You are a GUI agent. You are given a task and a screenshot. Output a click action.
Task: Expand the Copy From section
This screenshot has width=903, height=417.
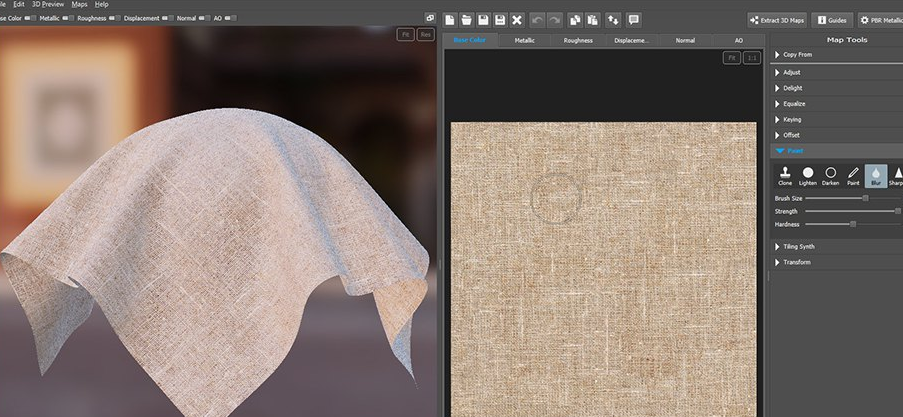click(797, 55)
